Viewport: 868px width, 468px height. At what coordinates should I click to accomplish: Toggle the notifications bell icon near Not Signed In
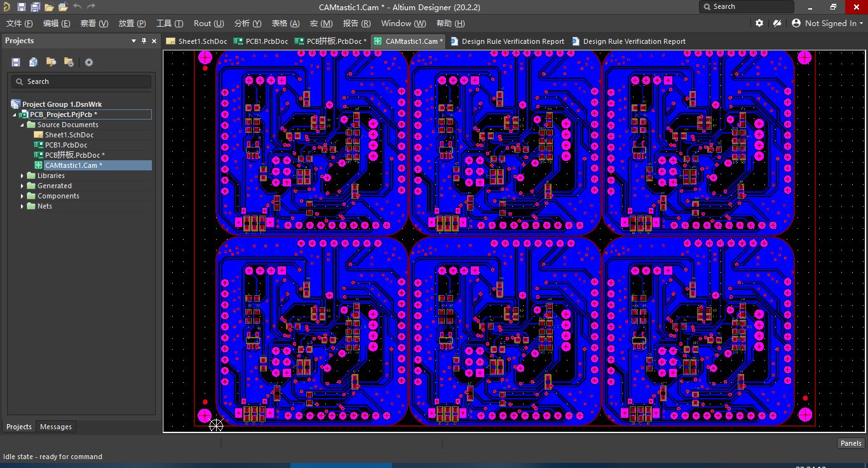[777, 23]
